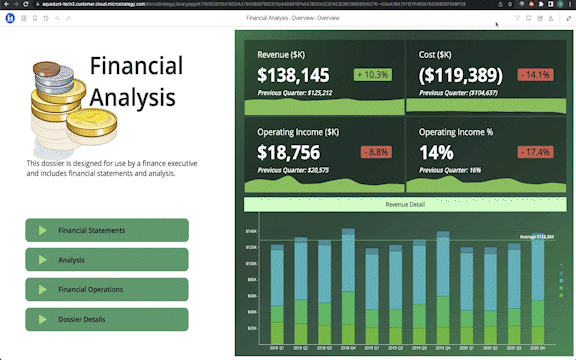The height and width of the screenshot is (360, 576).
Task: Click the bookmarks icon in toolbar
Action: pos(35,18)
